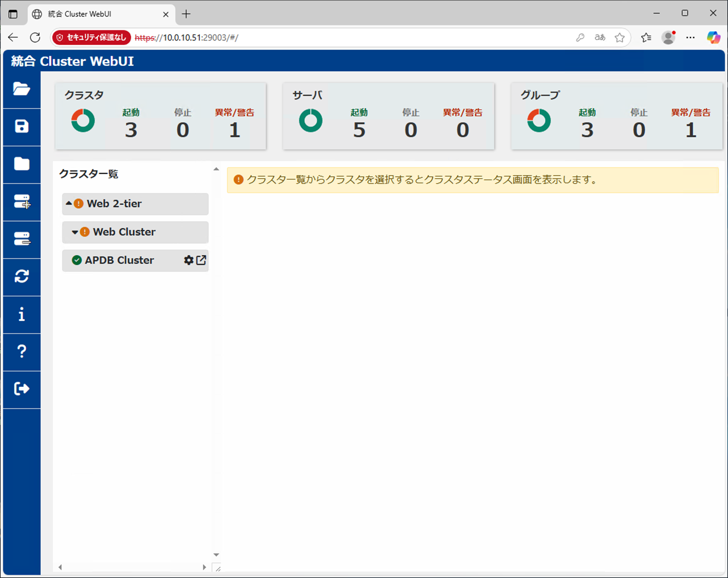Click the translate icon in address bar
This screenshot has width=728, height=578.
(600, 37)
